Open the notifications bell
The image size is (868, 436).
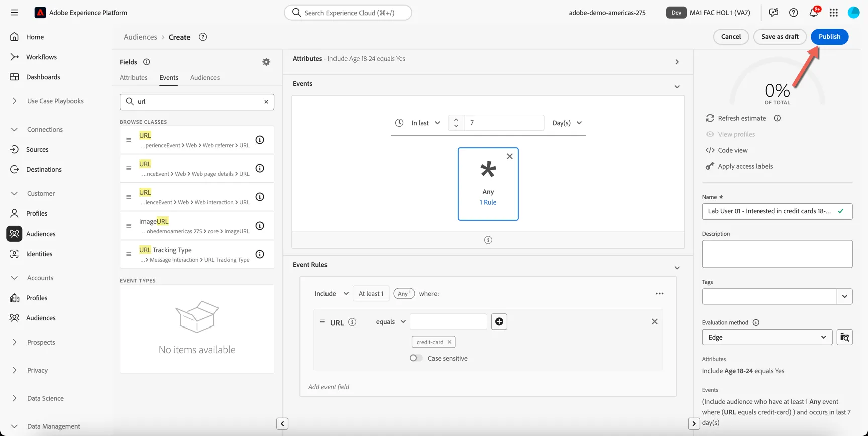pyautogui.click(x=814, y=12)
